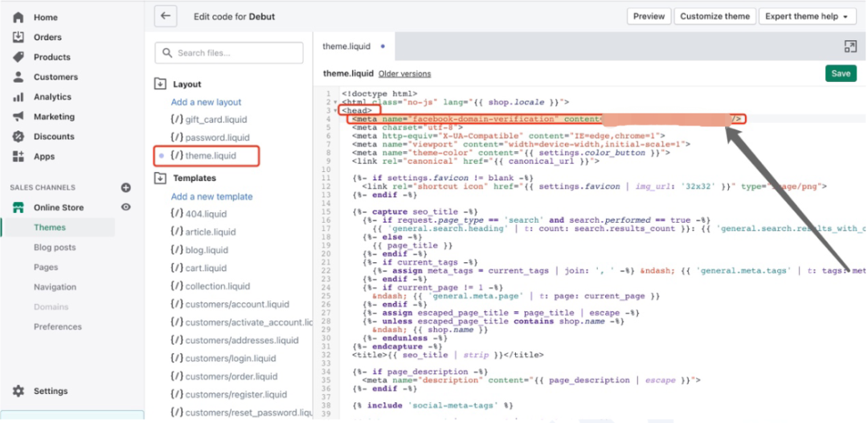Click the doctype html code line
The height and width of the screenshot is (423, 868).
coord(379,94)
